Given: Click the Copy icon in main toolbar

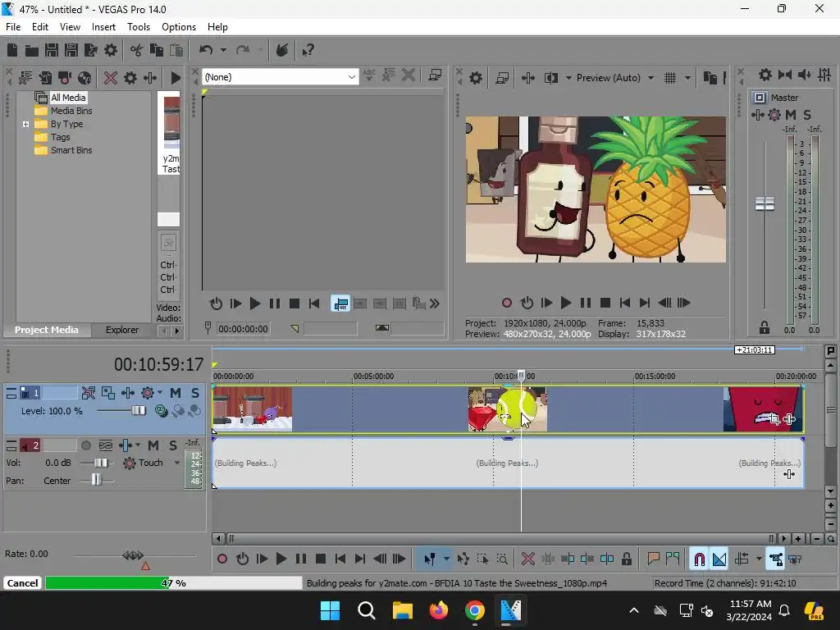Looking at the screenshot, I should tap(157, 50).
